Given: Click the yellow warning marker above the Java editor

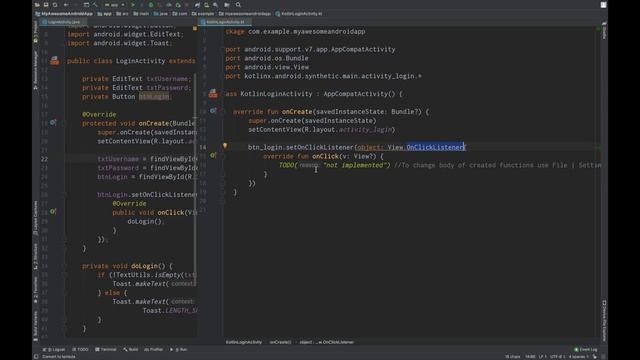Looking at the screenshot, I should tap(195, 29).
